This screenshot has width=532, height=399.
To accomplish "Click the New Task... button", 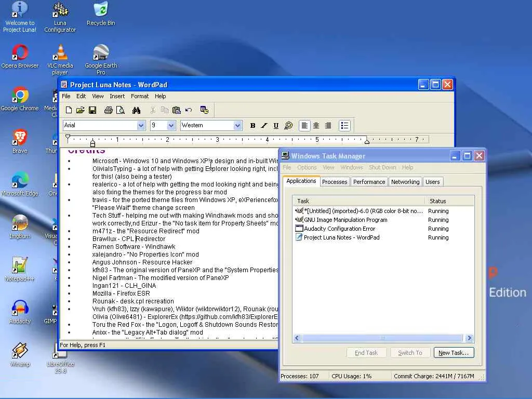I will pos(454,353).
